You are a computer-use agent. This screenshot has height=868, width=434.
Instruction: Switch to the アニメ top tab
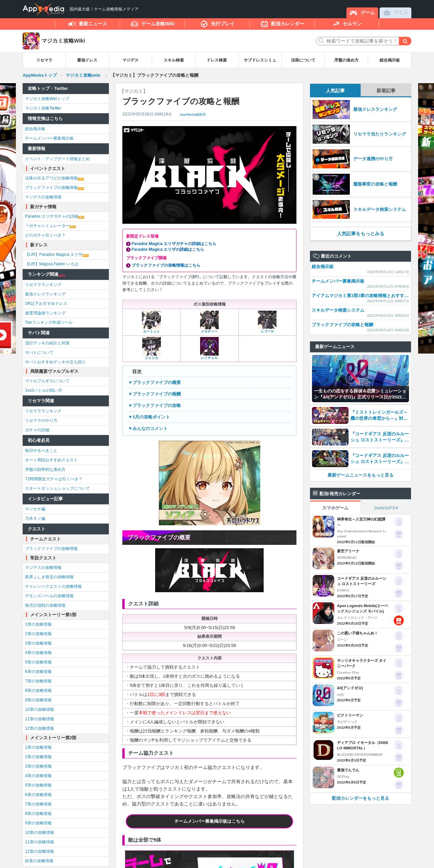click(x=395, y=13)
